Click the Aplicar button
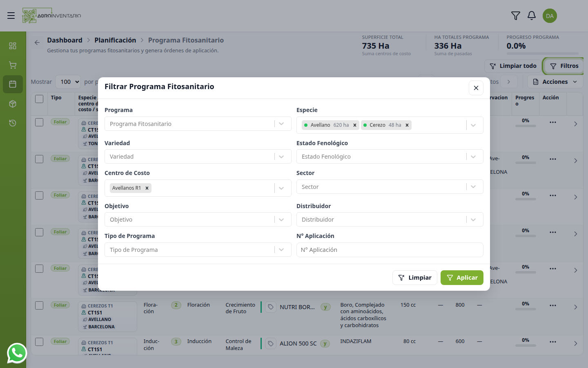This screenshot has height=368, width=588. [462, 278]
